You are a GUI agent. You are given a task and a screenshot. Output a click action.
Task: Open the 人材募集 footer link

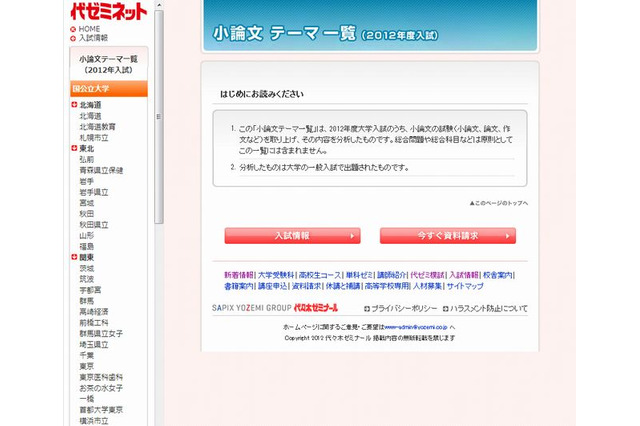tap(427, 286)
